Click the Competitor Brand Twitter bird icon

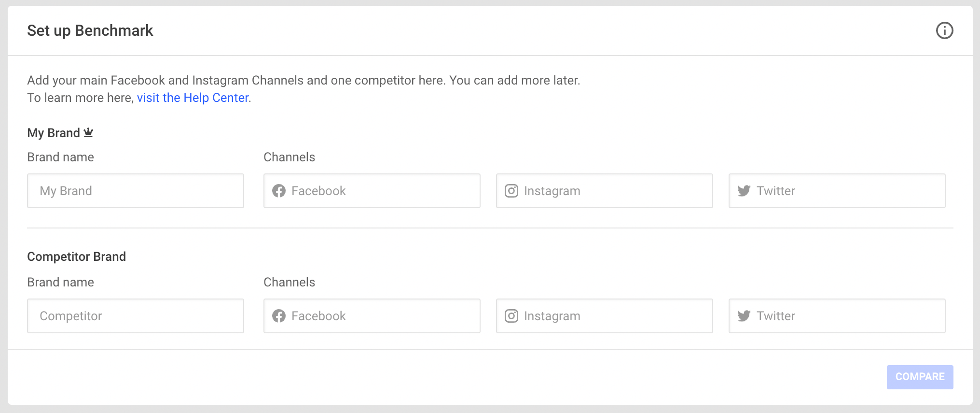tap(744, 316)
